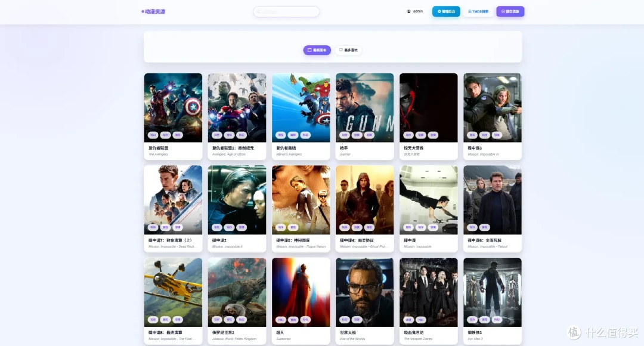Viewport: 644px width, 346px height.
Task: Click the 世界大战 title text
Action: (348, 332)
